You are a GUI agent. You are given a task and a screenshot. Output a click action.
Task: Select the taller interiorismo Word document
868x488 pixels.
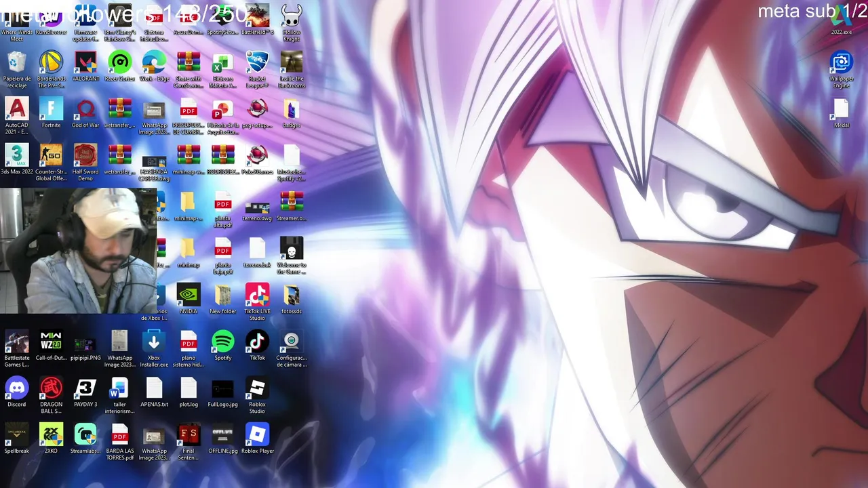pyautogui.click(x=120, y=395)
